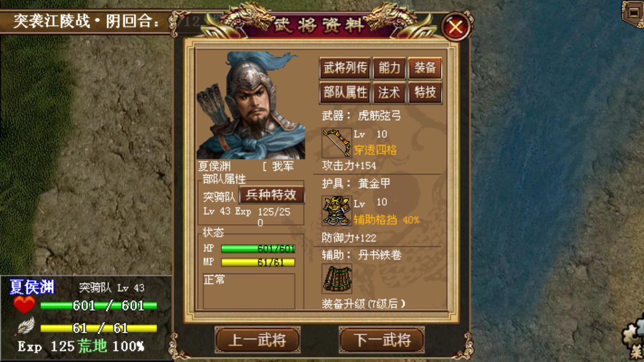This screenshot has width=644, height=362.
Task: Open the 武将列传 biography tab
Action: pos(345,68)
